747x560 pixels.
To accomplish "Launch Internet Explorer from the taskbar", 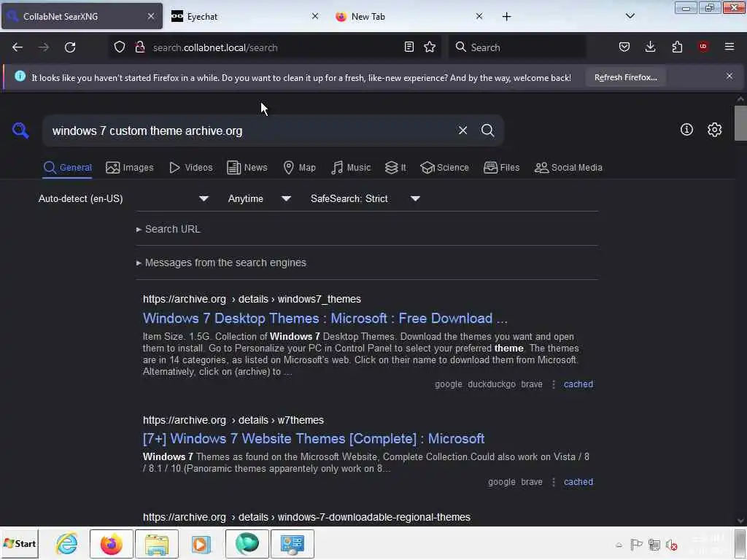I will coord(66,543).
